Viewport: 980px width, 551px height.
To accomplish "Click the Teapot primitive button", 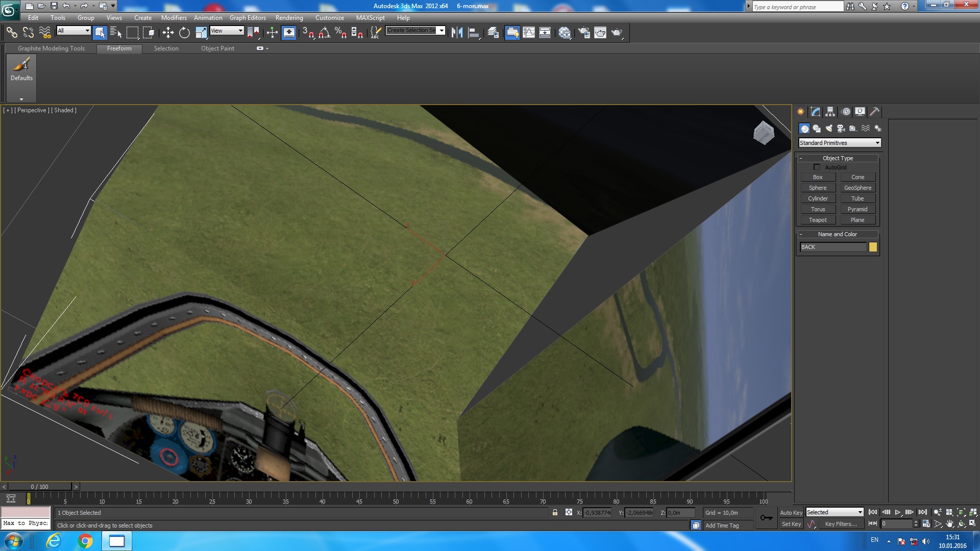I will coord(818,220).
